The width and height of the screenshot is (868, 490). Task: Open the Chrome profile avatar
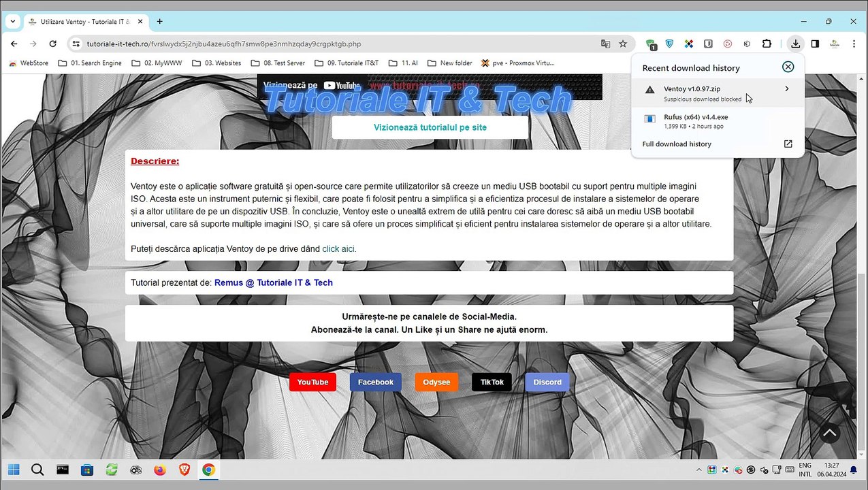(x=834, y=44)
